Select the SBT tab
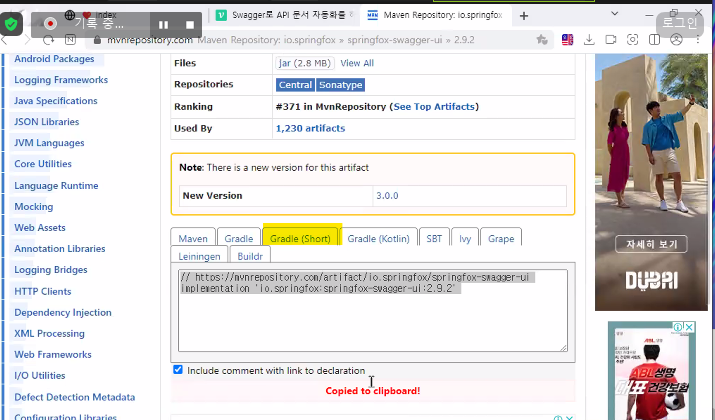This screenshot has height=420, width=715. [x=434, y=239]
